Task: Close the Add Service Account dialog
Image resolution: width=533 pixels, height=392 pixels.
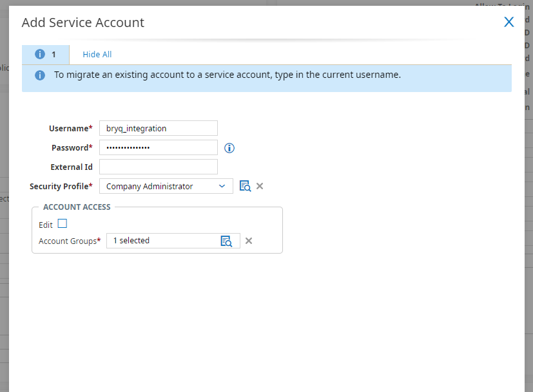Action: coord(509,22)
